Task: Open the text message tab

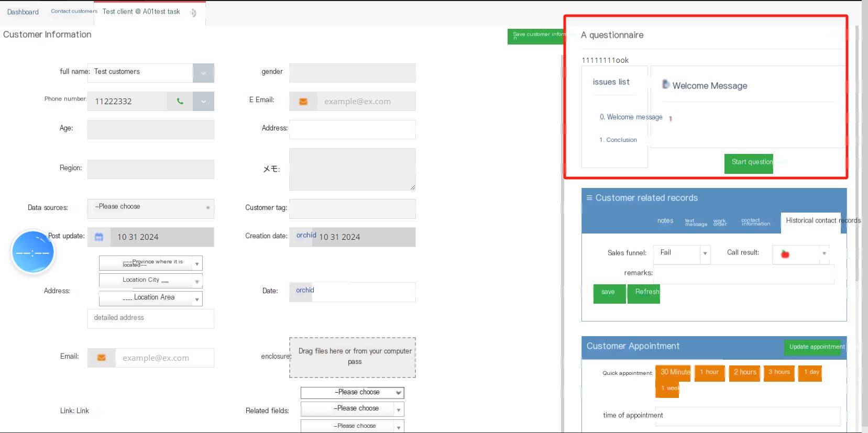Action: click(x=696, y=223)
